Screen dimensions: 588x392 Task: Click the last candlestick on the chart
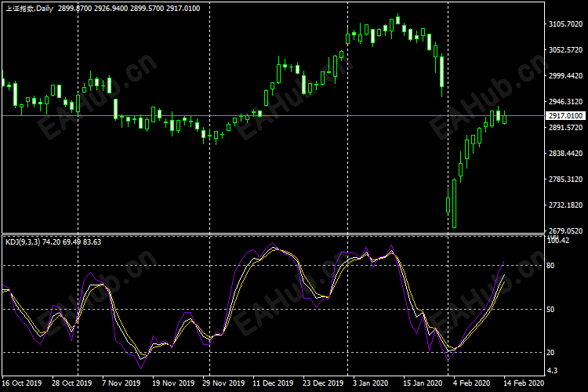(505, 118)
